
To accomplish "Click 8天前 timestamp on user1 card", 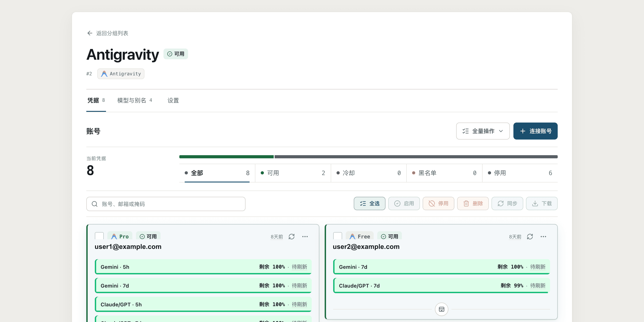I will [x=277, y=237].
